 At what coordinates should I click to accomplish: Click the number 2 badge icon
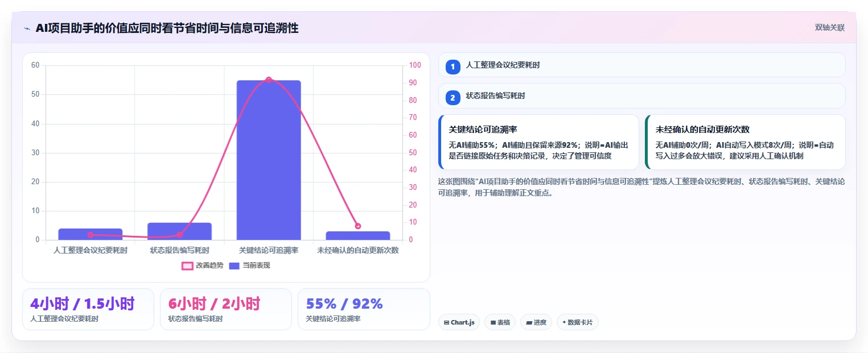pyautogui.click(x=452, y=98)
